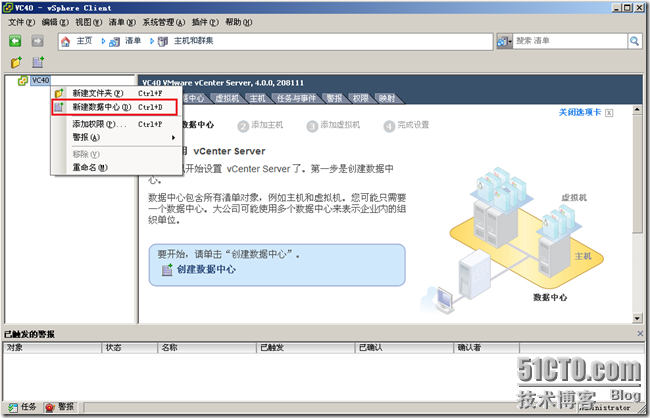
Task: Open the 警报 submenu in context menu
Action: 116,137
